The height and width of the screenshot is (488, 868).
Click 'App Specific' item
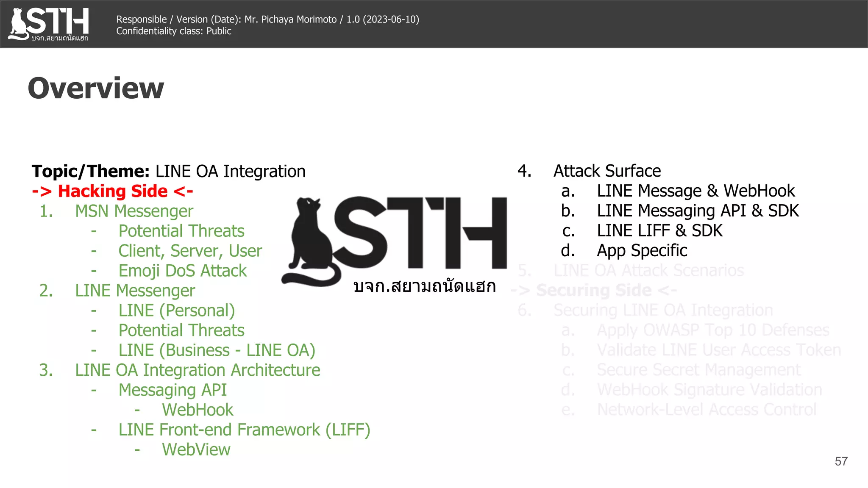pos(642,251)
